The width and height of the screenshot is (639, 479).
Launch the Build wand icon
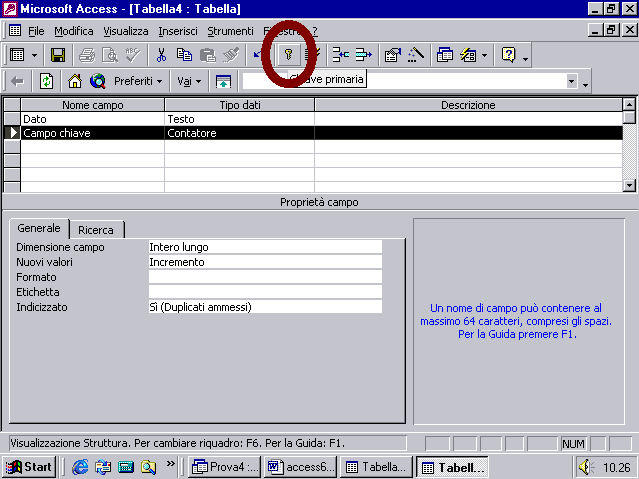[416, 55]
